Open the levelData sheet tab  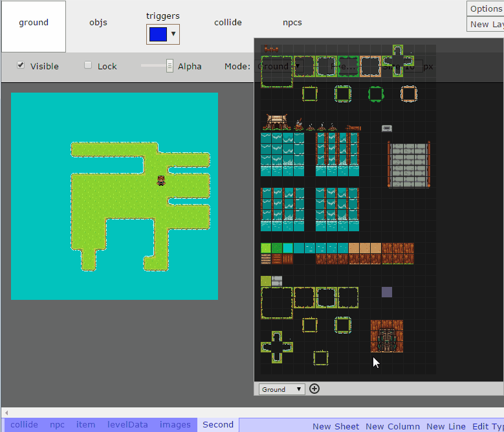click(127, 425)
